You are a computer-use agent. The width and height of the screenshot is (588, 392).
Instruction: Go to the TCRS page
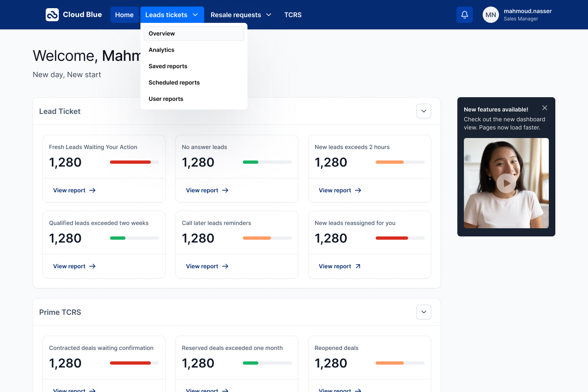pyautogui.click(x=293, y=15)
